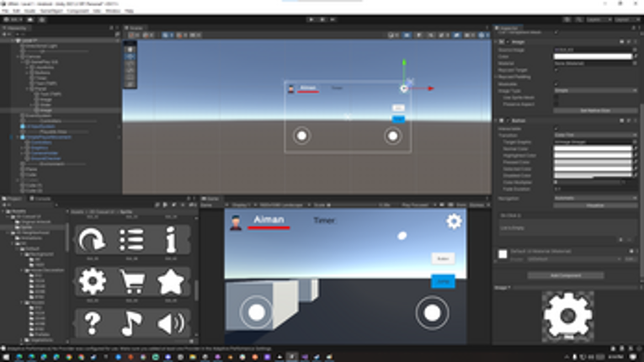644x362 pixels.
Task: Start Play mode with the Play button
Action: pyautogui.click(x=311, y=19)
